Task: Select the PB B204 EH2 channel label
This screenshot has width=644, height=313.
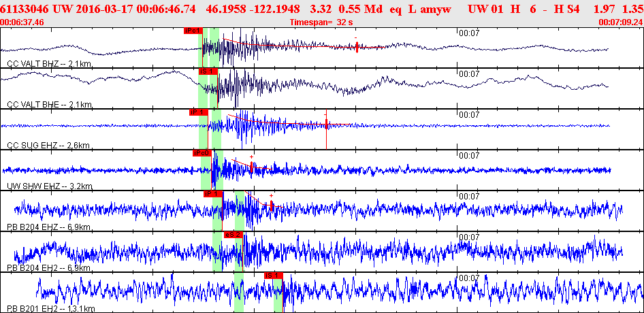Action: (49, 267)
